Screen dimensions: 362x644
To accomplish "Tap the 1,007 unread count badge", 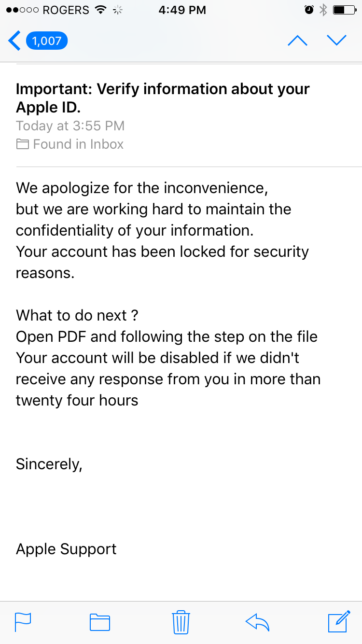I will [47, 41].
